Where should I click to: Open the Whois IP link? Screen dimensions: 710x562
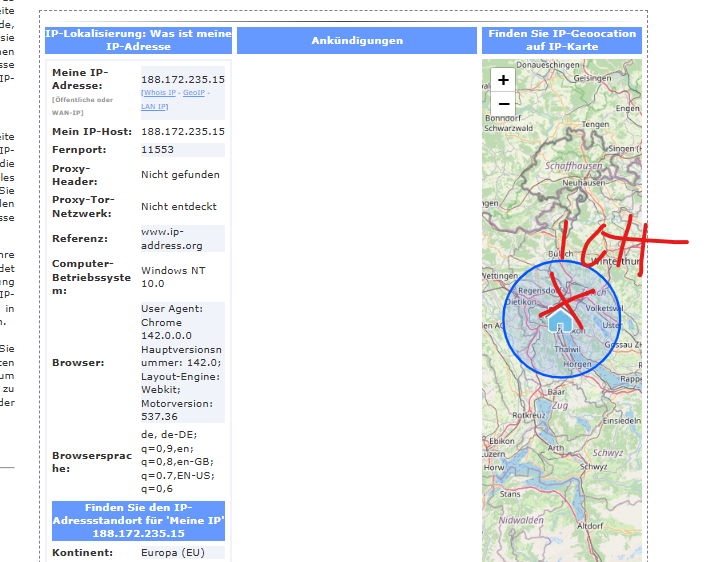click(x=159, y=93)
